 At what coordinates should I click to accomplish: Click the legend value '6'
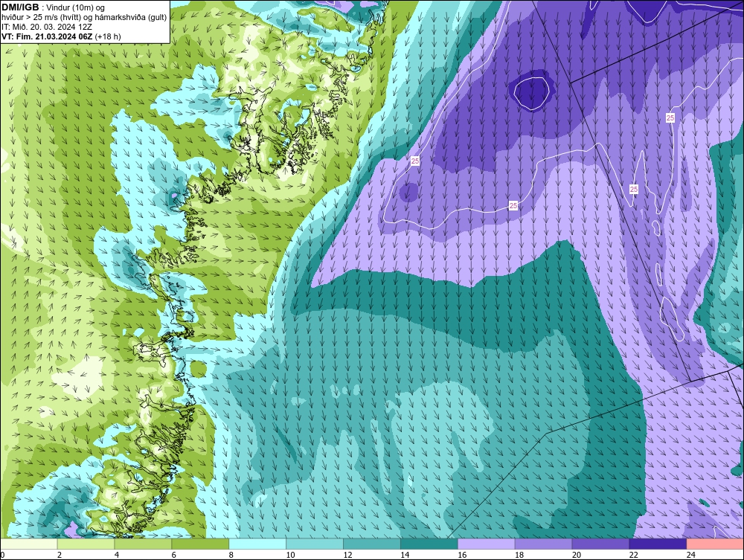click(x=173, y=555)
